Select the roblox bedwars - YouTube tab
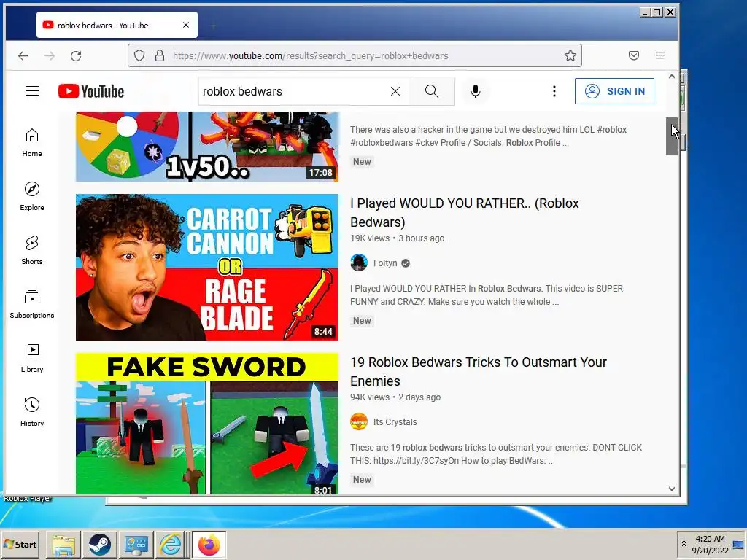Image resolution: width=747 pixels, height=560 pixels. 117,26
